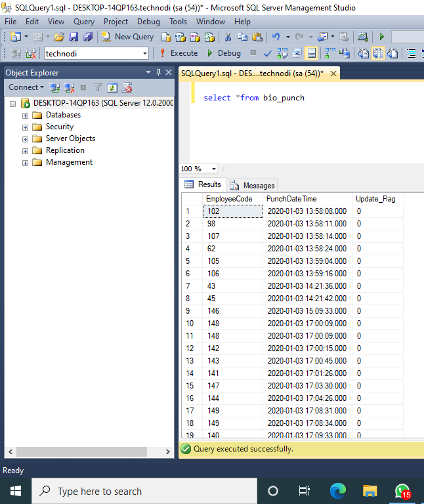Open the Query menu

pyautogui.click(x=84, y=22)
